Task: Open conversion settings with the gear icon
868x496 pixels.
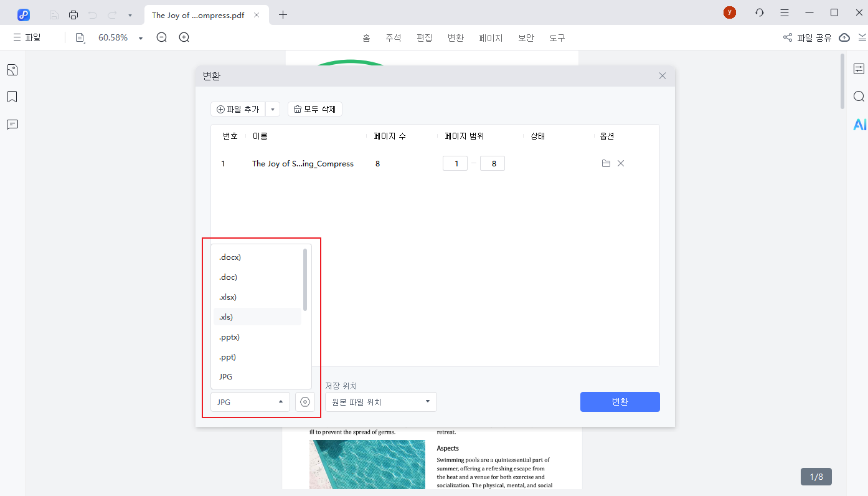Action: coord(304,402)
